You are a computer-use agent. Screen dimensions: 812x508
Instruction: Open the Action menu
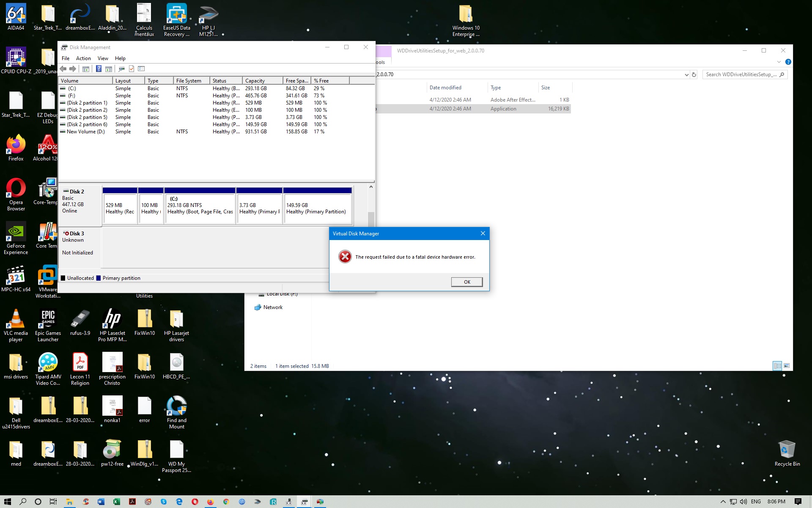[x=83, y=58]
